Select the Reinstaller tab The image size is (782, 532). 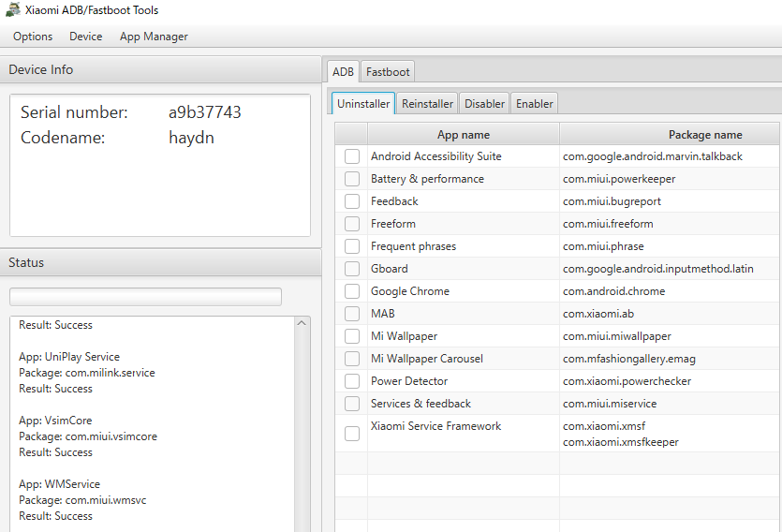pos(427,104)
